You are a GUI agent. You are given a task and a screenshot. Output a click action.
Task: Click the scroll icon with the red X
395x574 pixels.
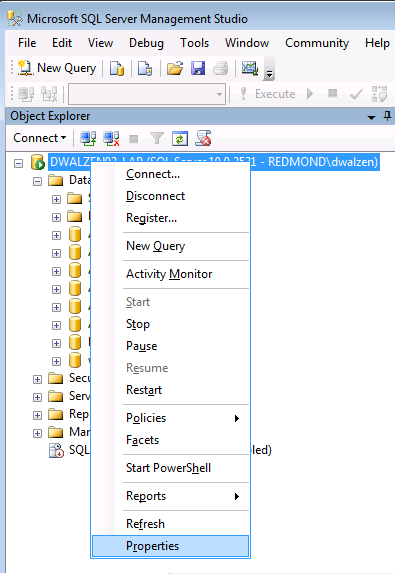[203, 138]
